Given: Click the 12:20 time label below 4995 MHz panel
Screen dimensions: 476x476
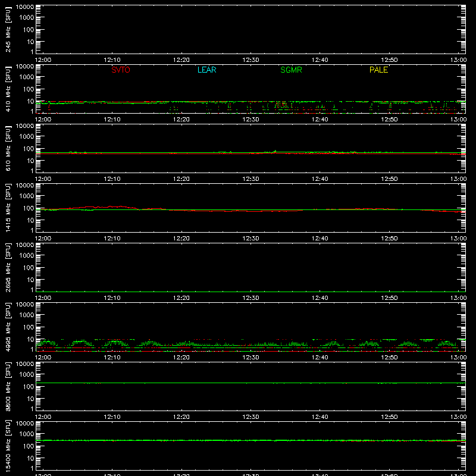Looking at the screenshot, I should tap(181, 358).
